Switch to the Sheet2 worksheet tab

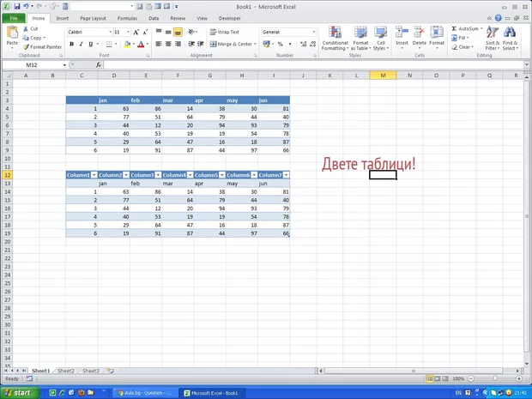tap(65, 371)
